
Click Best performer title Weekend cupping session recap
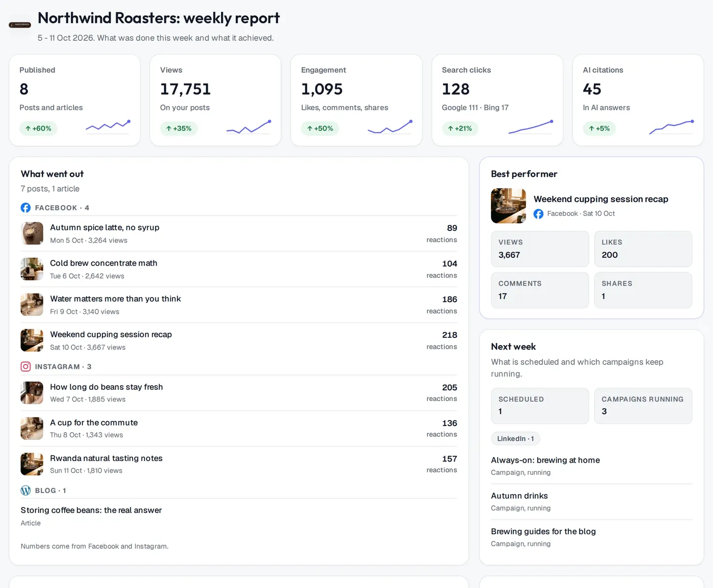click(601, 199)
